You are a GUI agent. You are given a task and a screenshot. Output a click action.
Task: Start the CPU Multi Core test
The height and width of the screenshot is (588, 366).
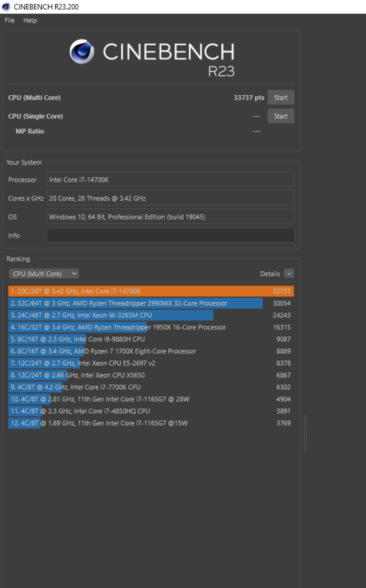(281, 98)
